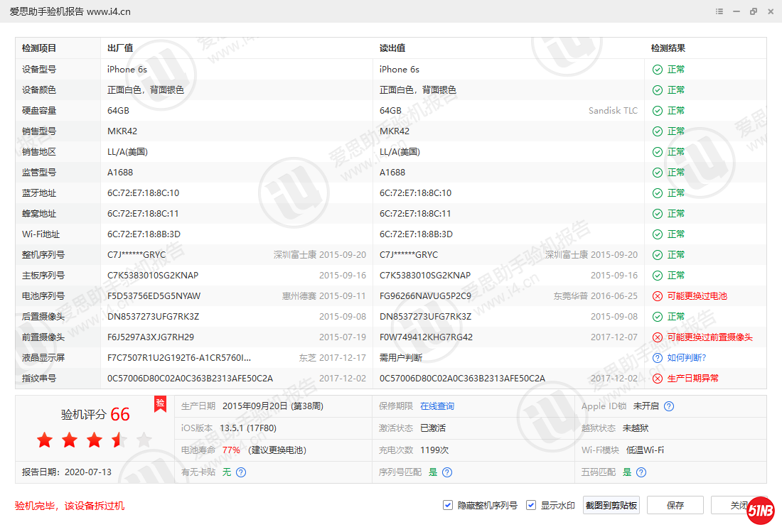Restore down the report window

(x=754, y=11)
